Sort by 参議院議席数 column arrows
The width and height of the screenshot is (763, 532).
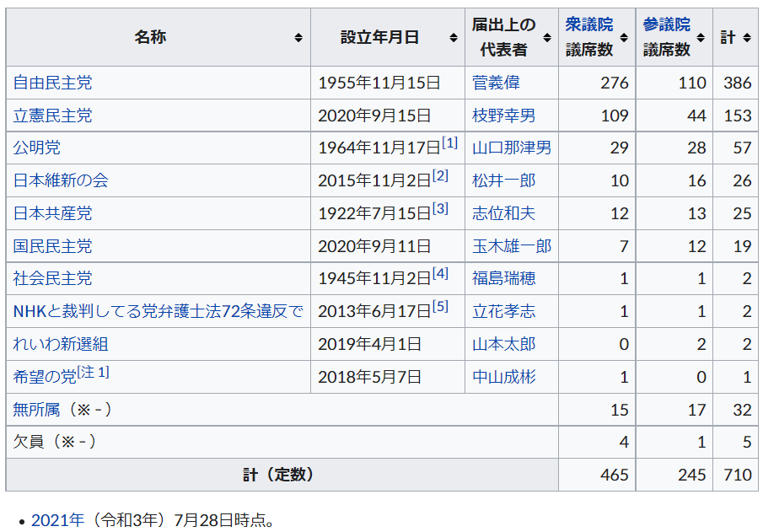click(x=701, y=37)
